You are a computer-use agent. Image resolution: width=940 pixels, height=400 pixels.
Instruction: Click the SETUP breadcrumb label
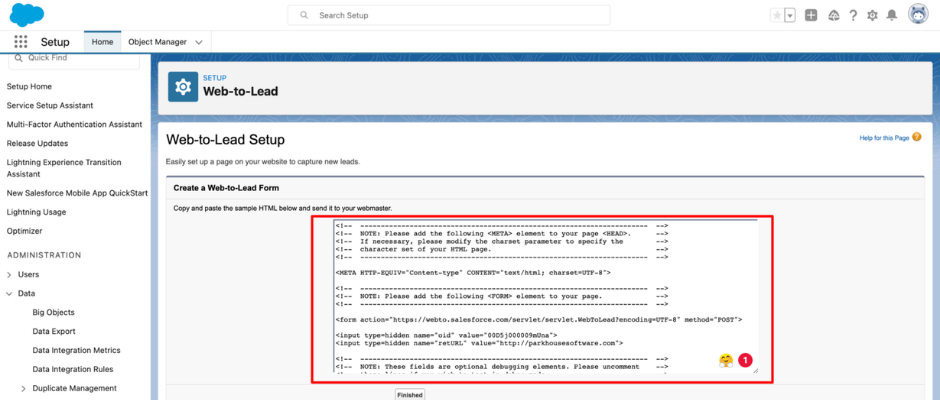(x=215, y=78)
